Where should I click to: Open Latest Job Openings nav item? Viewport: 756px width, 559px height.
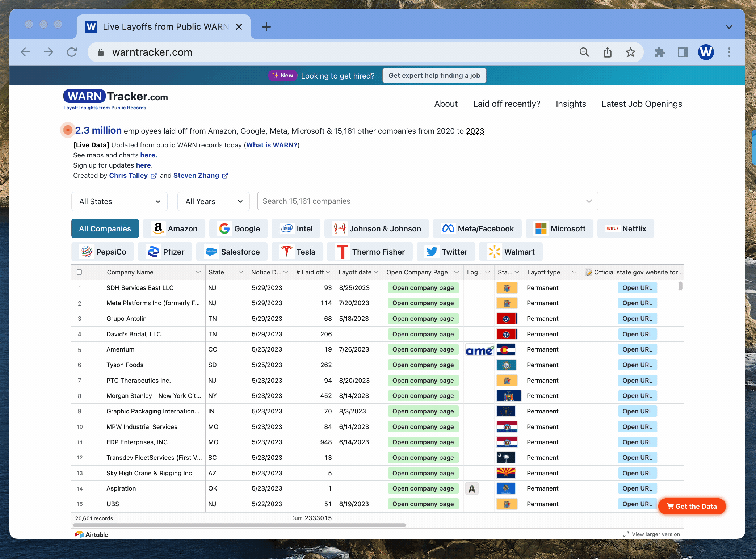(x=642, y=104)
